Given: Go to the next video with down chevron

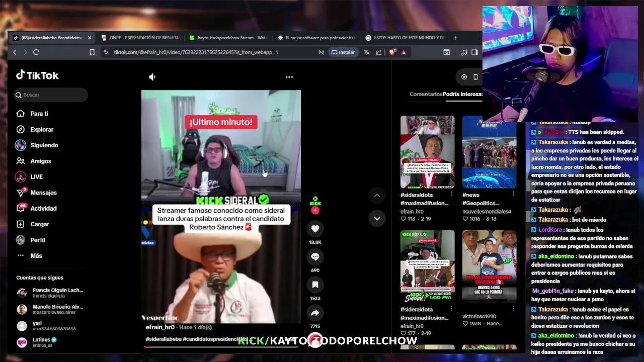Looking at the screenshot, I should tap(377, 218).
